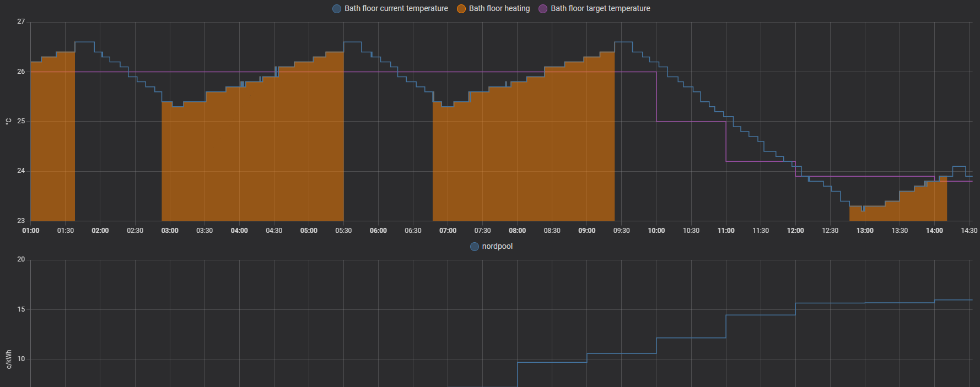This screenshot has width=980, height=387.
Task: Click the 20 value on the c/kWh axis
Action: (x=21, y=259)
